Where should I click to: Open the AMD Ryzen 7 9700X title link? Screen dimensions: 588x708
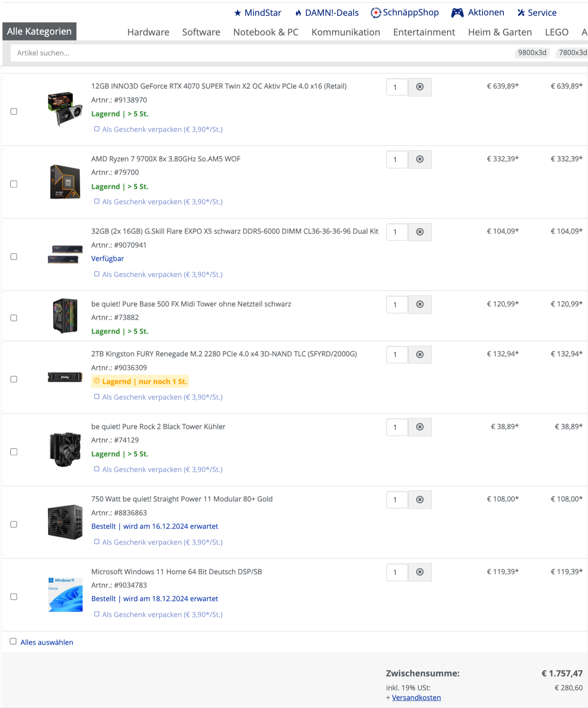click(x=166, y=159)
